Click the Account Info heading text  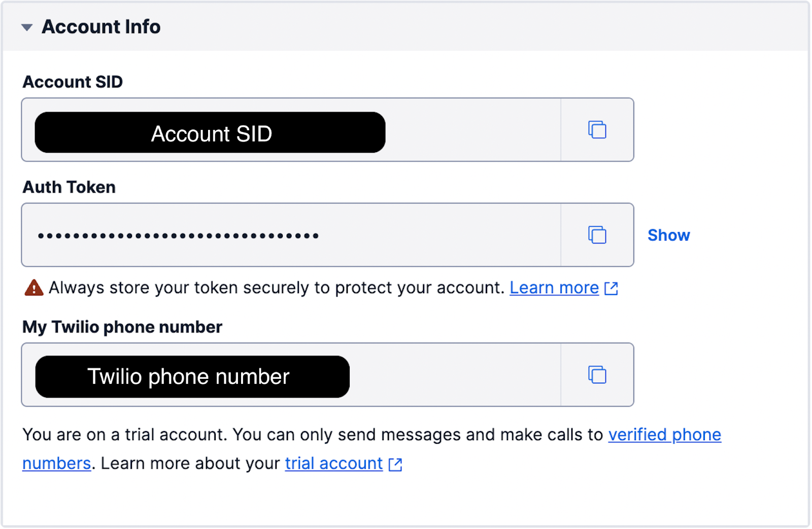pos(101,27)
